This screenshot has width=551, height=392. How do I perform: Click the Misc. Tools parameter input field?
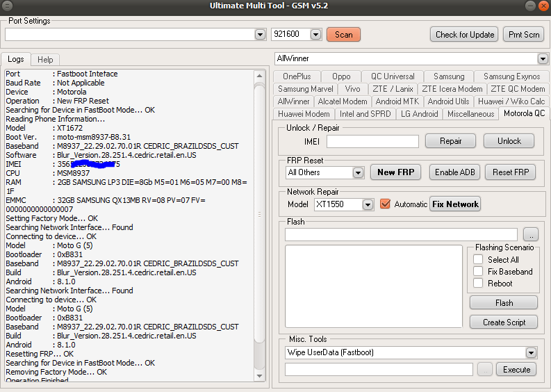(x=379, y=370)
